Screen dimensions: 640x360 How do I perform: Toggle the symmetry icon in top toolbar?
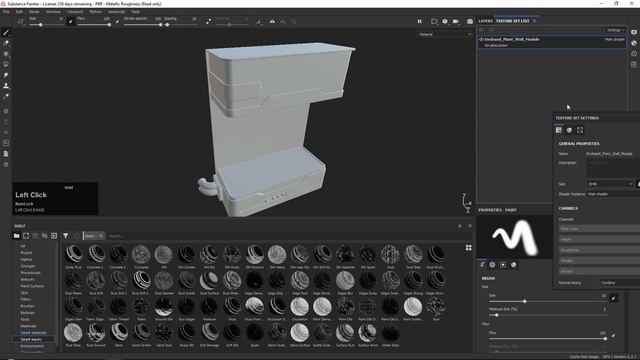click(x=272, y=21)
